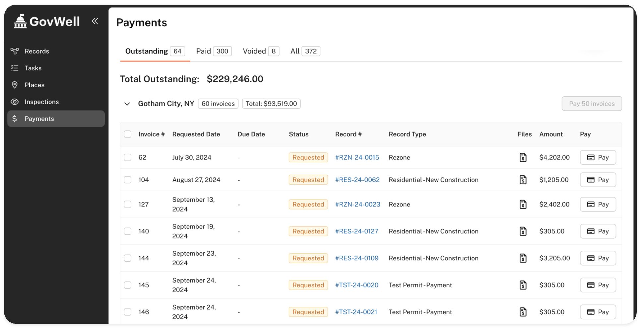Go to Tasks in the sidebar
The image size is (644, 332).
point(33,68)
